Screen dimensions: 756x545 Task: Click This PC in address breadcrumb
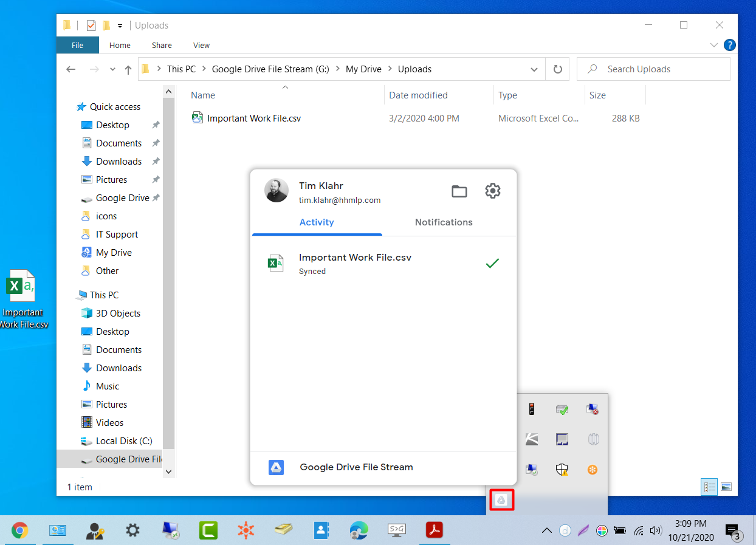[x=181, y=69]
